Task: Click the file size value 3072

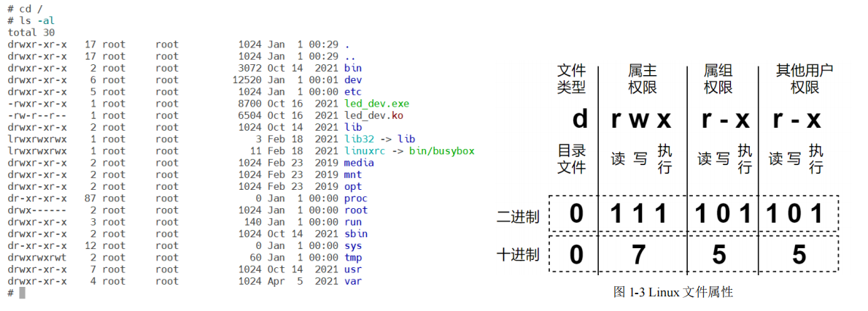Action: 250,68
